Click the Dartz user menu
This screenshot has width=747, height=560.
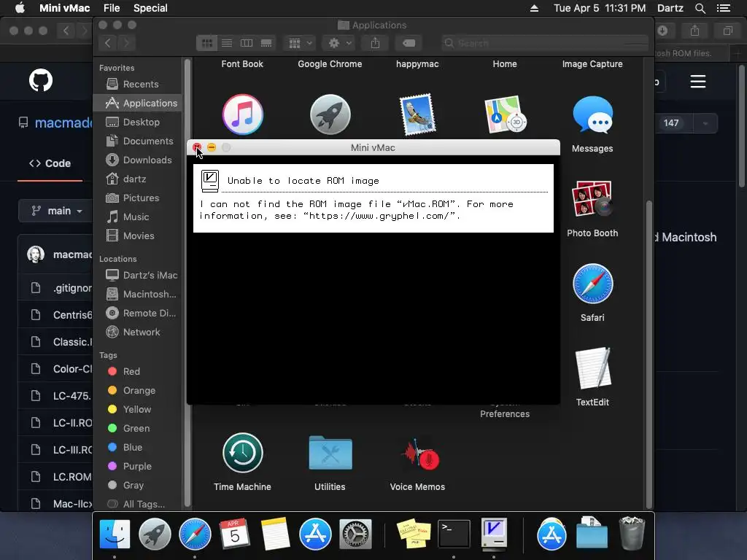coord(670,8)
